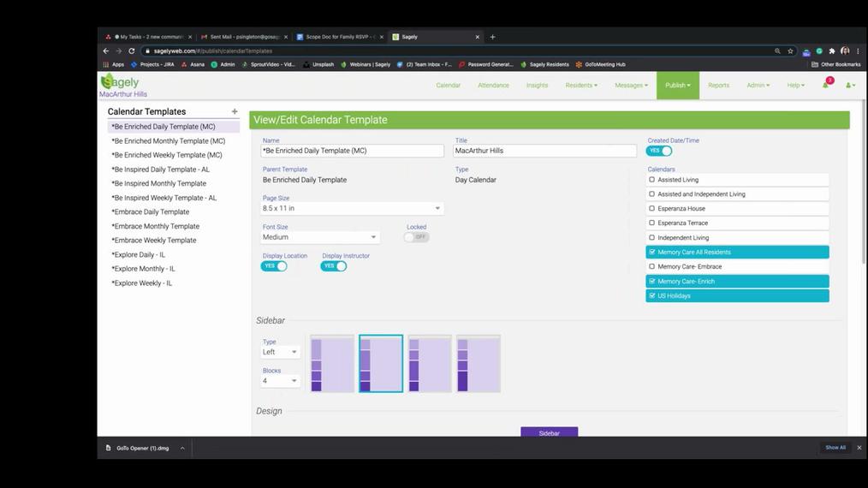The image size is (868, 488).
Task: Open the Extensions puzzle piece icon
Action: tap(832, 51)
